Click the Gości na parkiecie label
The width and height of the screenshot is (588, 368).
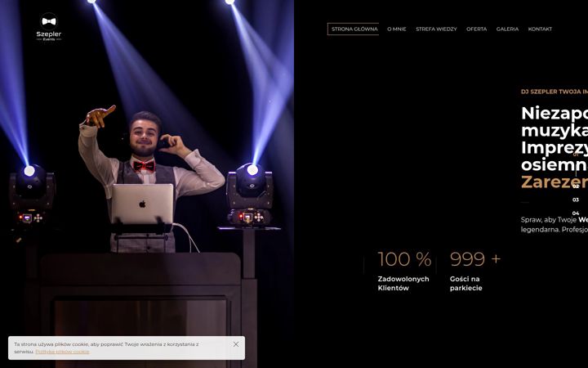click(x=465, y=284)
